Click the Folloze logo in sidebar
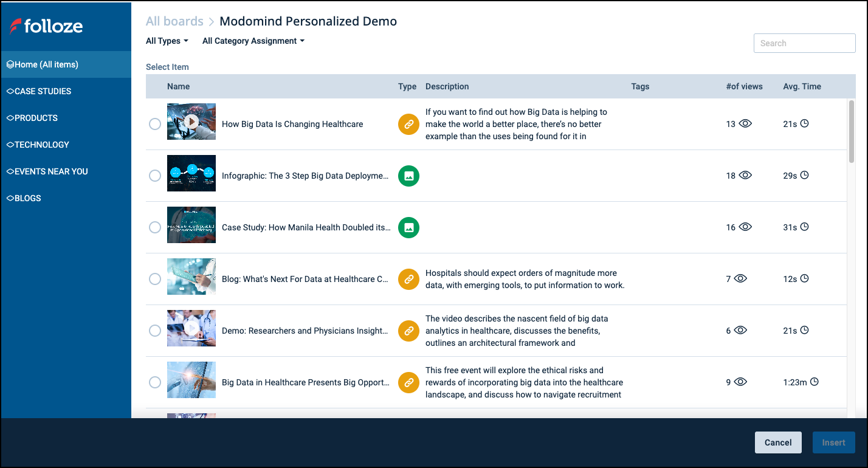 tap(47, 26)
